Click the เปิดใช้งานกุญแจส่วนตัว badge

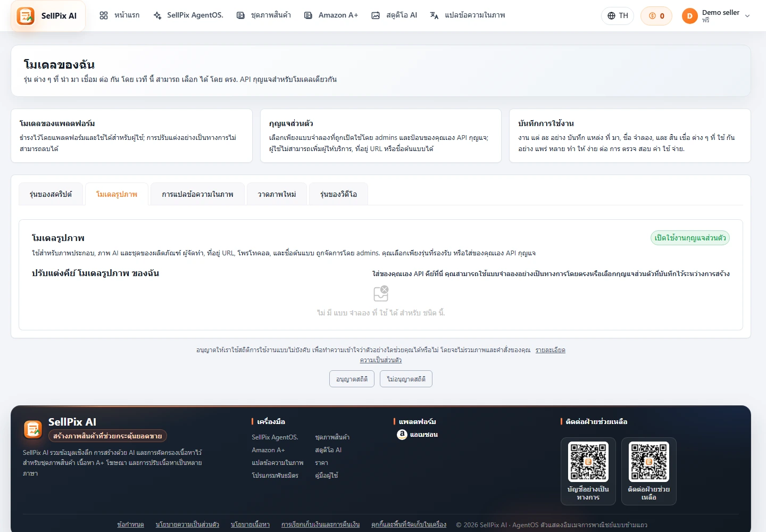690,238
